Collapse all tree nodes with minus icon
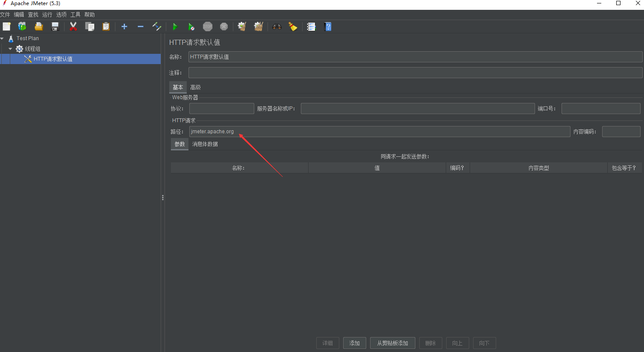The image size is (644, 352). 141,26
